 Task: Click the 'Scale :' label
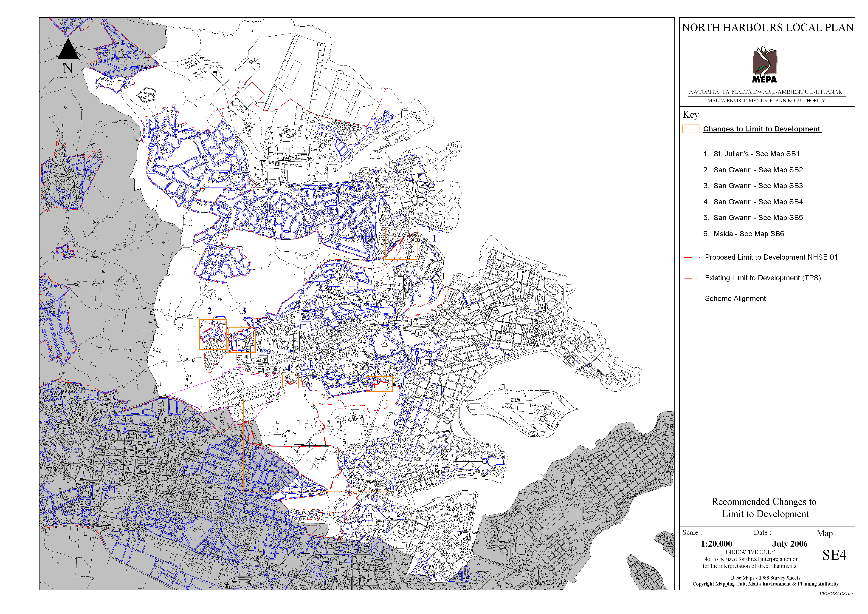pos(692,533)
